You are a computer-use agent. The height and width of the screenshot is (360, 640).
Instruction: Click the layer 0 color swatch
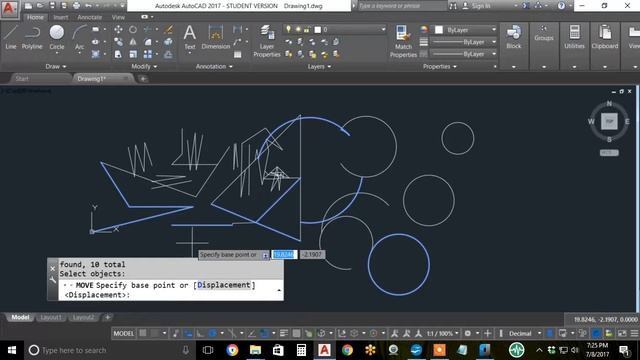click(318, 29)
